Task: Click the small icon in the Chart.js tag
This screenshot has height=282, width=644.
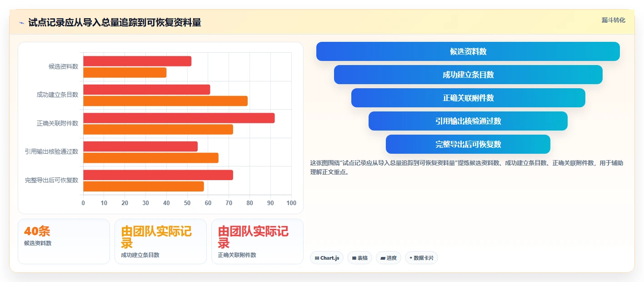Action: click(x=317, y=258)
